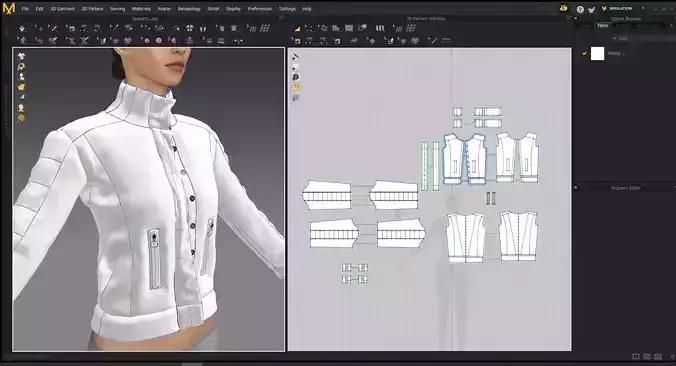Click the round dark icon in 2D window sidebar

296,77
